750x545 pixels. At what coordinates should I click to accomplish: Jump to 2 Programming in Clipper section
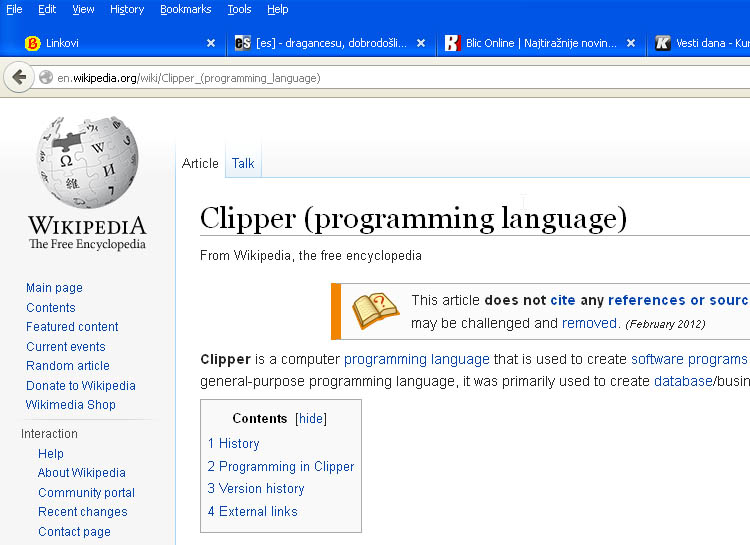[x=281, y=467]
